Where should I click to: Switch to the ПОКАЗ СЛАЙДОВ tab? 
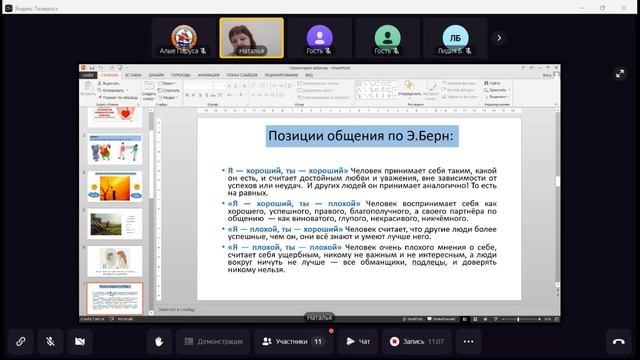pos(242,75)
